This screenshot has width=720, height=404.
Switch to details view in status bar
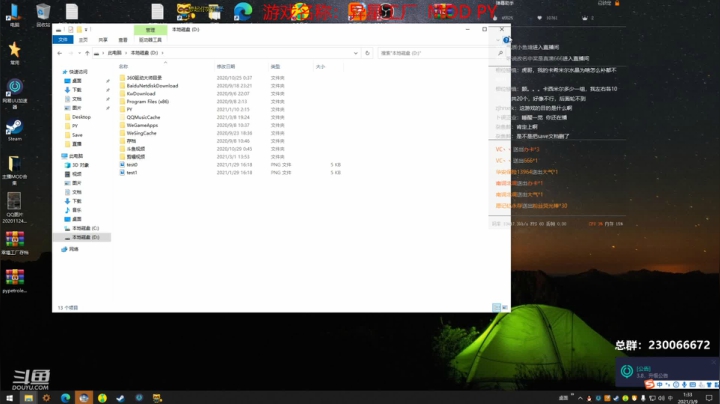pos(496,307)
